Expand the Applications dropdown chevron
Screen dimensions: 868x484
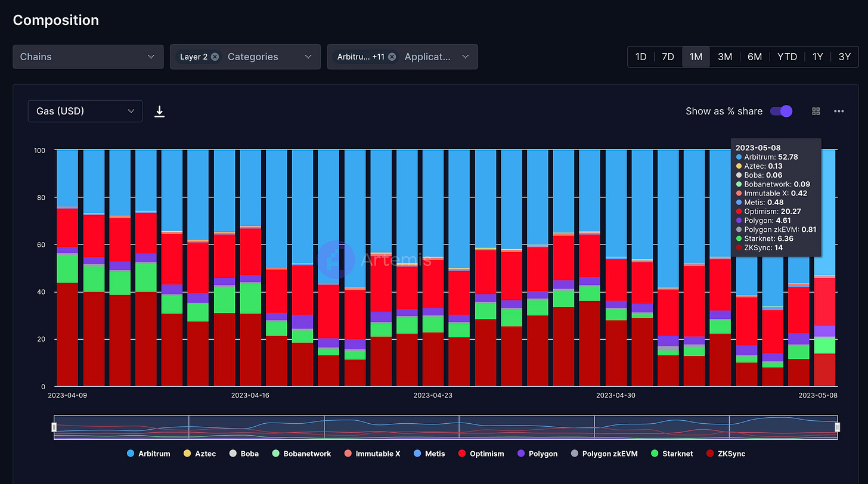pos(465,57)
